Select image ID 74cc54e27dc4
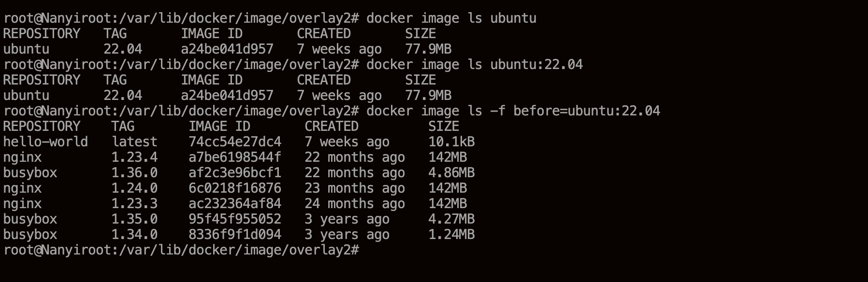The image size is (868, 282). 235,142
